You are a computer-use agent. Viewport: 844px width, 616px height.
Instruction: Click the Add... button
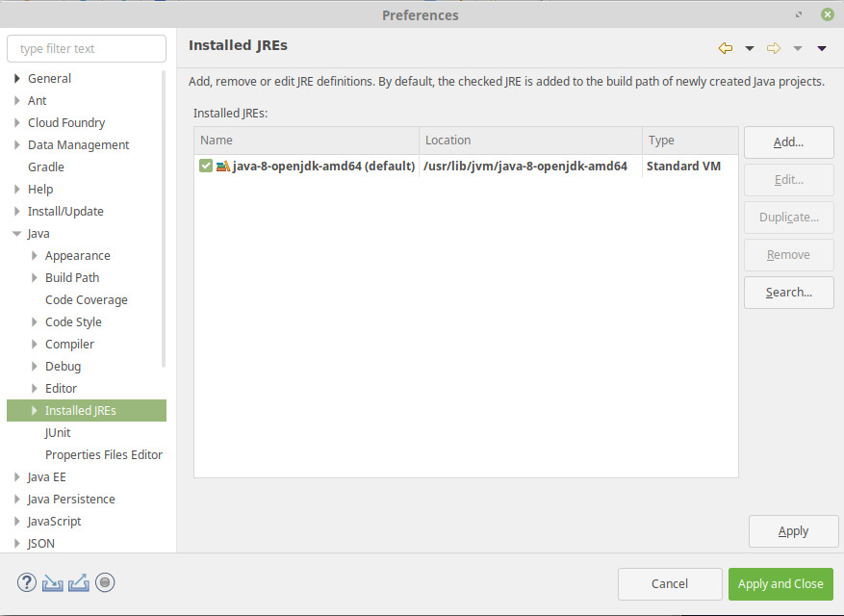click(788, 142)
